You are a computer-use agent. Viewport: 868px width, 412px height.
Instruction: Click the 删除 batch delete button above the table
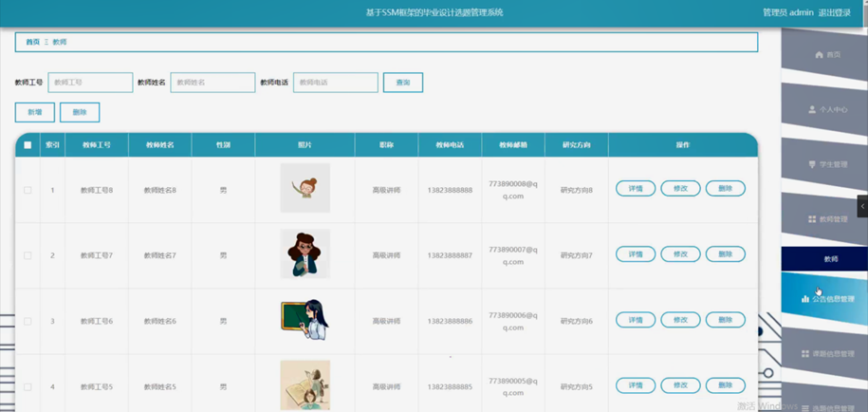click(80, 112)
